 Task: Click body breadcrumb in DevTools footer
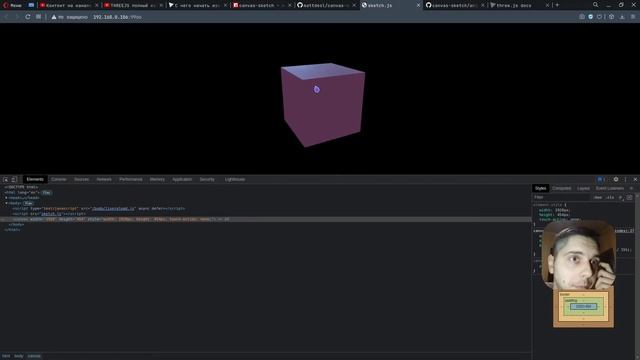pyautogui.click(x=19, y=356)
